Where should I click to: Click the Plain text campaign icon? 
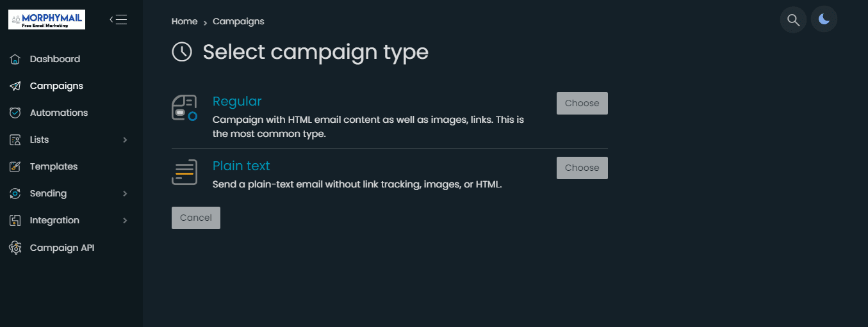pos(184,172)
